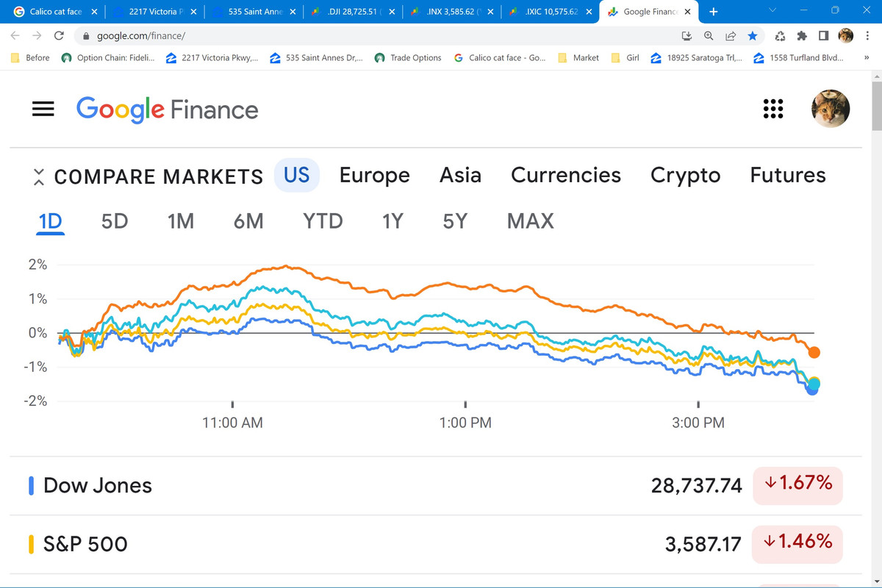The image size is (882, 588).
Task: Open the Market bookmarks folder
Action: (x=579, y=57)
